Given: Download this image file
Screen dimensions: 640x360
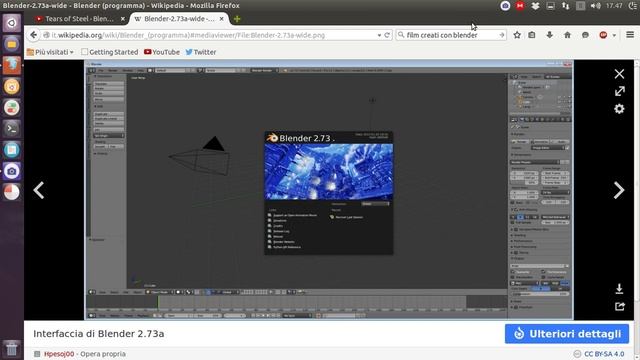Looking at the screenshot, I should pos(619,289).
